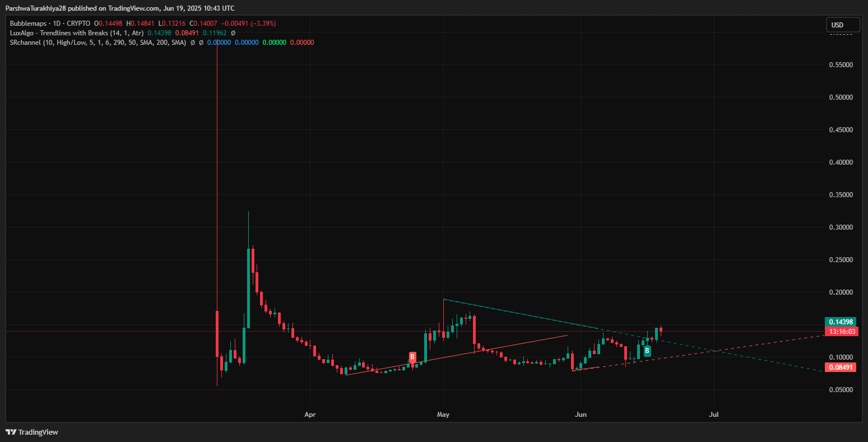The image size is (868, 442).
Task: Click the red 13:16:03 countdown label
Action: click(842, 332)
